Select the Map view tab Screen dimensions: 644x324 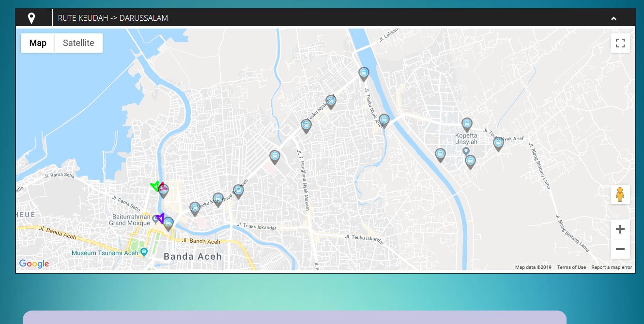[38, 43]
